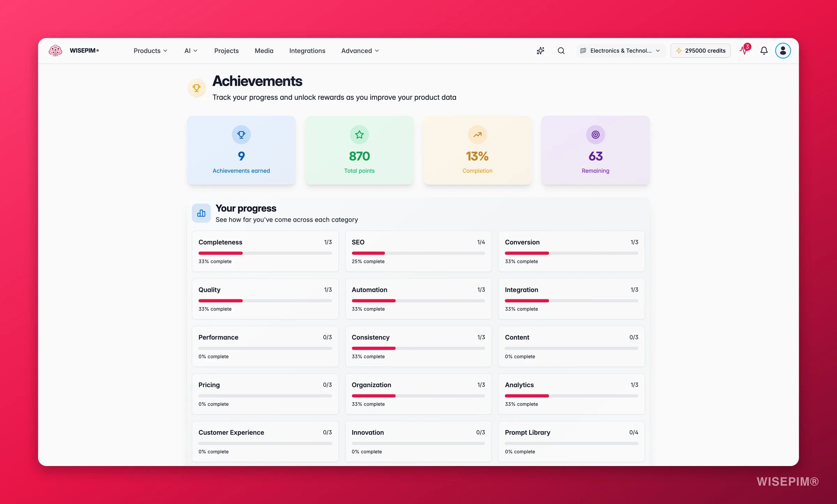Go to Media

point(264,51)
